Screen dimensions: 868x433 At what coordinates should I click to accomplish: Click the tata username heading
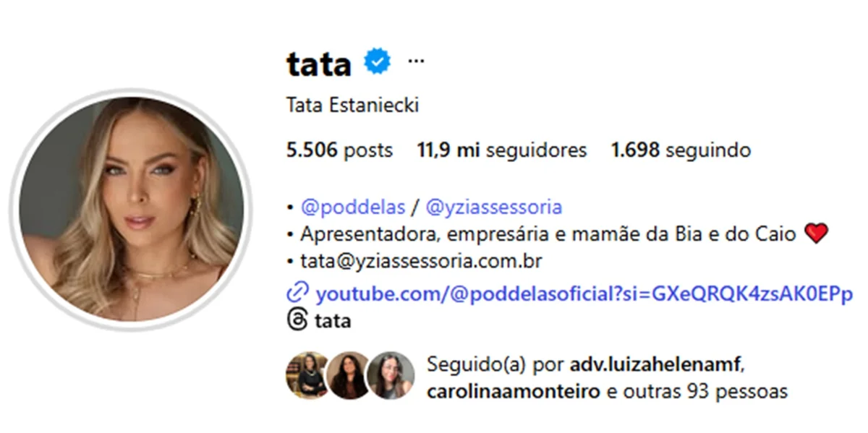(x=319, y=64)
